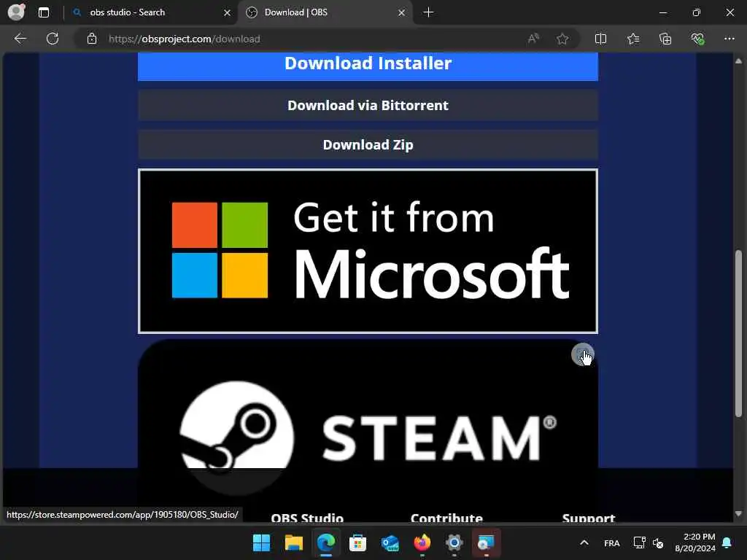Refresh the current page

(53, 39)
